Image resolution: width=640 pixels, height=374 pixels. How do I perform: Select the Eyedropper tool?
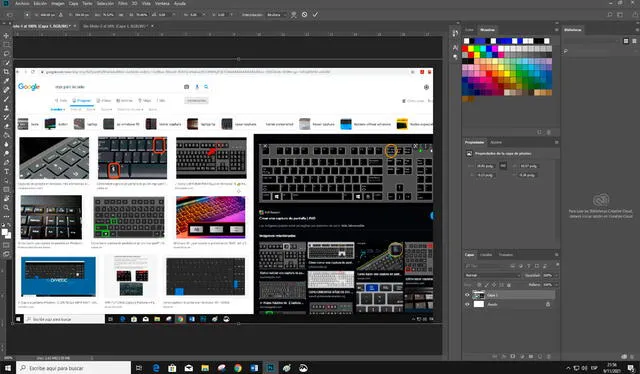[x=6, y=81]
